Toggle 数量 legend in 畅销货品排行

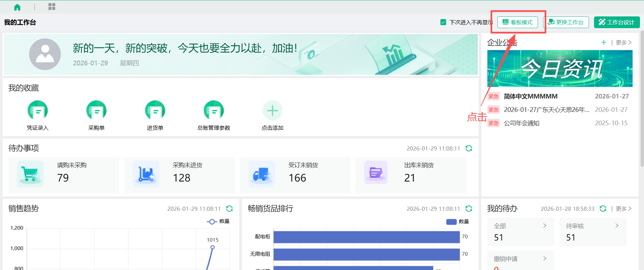point(458,222)
